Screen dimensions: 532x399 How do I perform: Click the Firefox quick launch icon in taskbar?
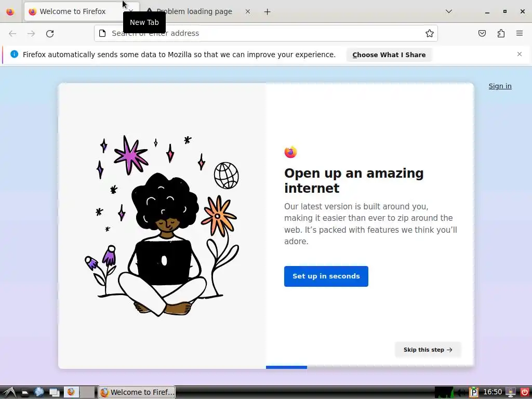click(x=71, y=392)
